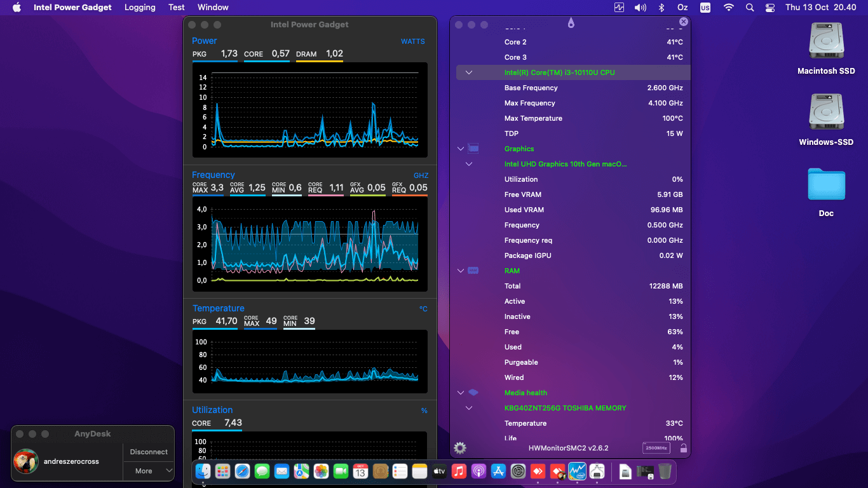
Task: Open HWMonitorSMC2 preferences via the gear icon
Action: 459,448
